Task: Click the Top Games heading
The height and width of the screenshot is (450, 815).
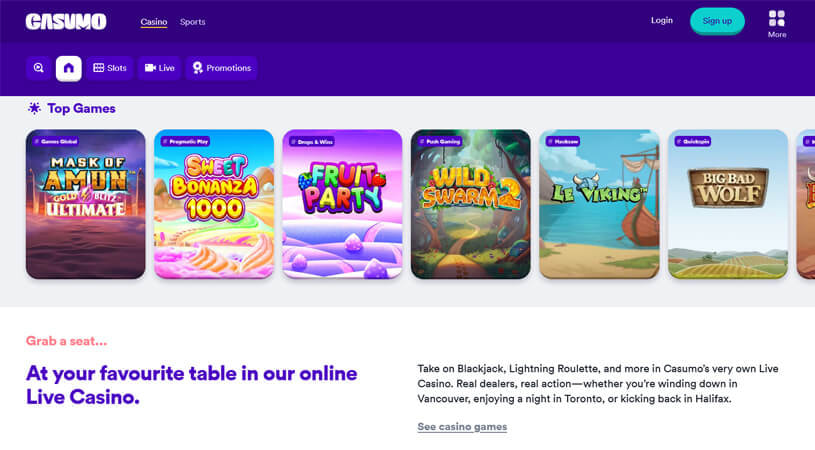Action: click(x=81, y=108)
